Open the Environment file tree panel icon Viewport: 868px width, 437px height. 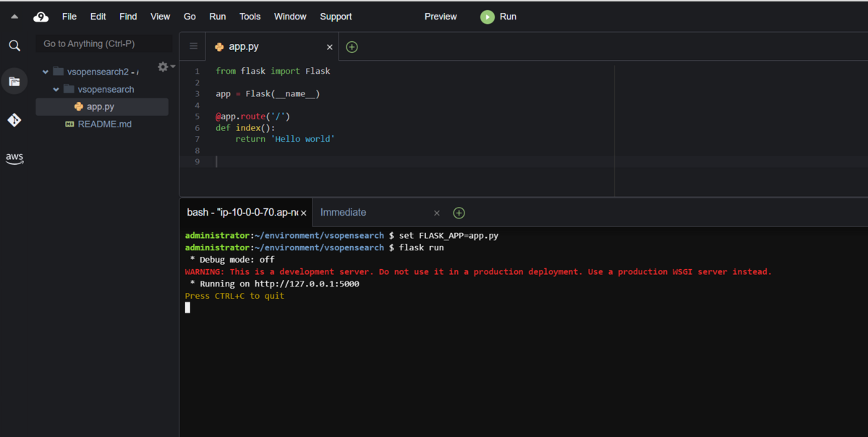coord(14,81)
